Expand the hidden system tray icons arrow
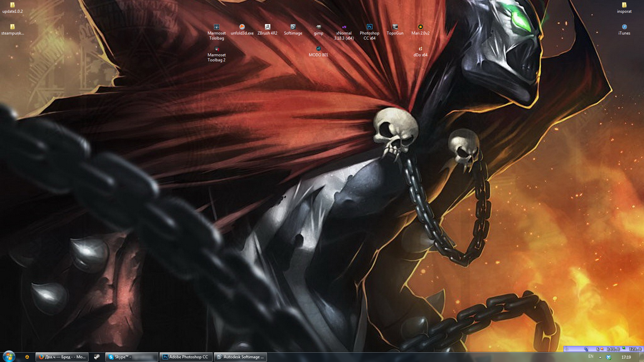This screenshot has height=362, width=644. click(x=600, y=357)
